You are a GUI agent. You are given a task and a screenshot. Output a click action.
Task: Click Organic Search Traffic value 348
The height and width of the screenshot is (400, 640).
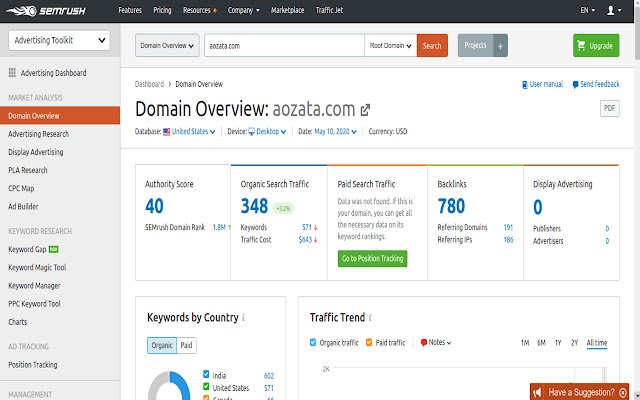point(254,206)
